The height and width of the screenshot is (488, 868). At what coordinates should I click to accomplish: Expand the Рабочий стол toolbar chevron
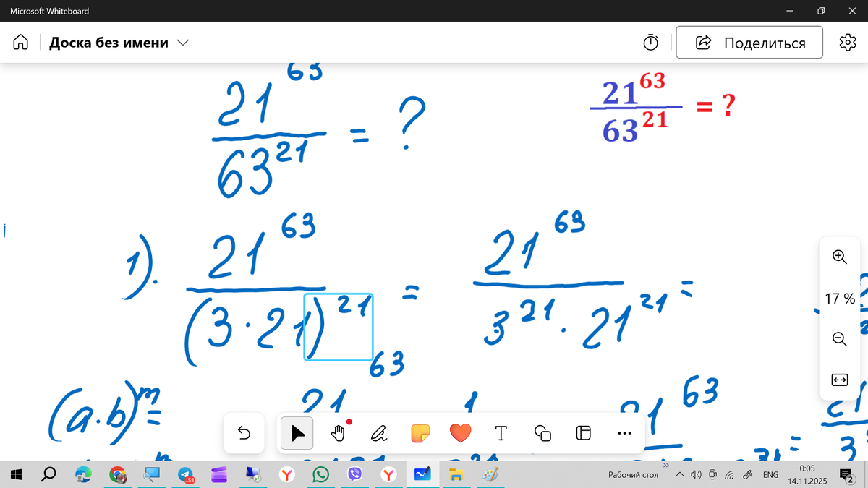coord(666,466)
